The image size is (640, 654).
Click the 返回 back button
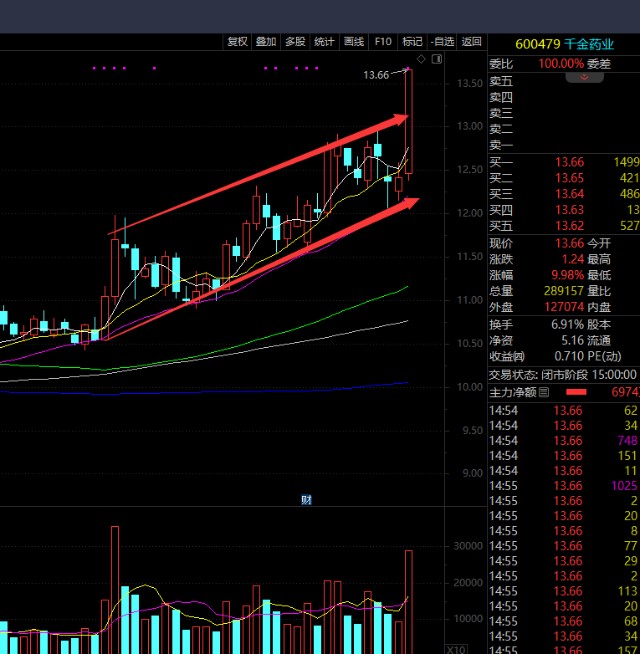[472, 42]
